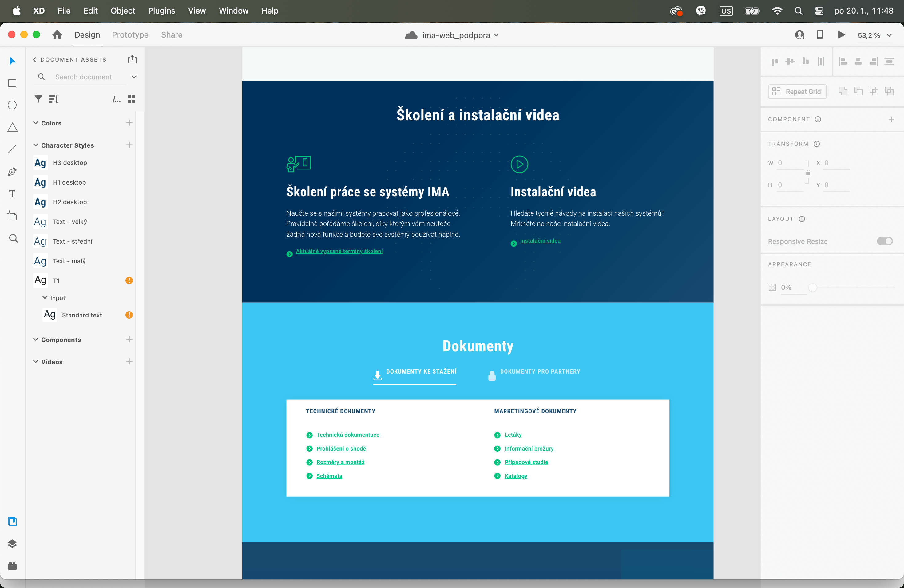This screenshot has height=588, width=904.
Task: Click the filter assets funnel icon
Action: (x=38, y=99)
